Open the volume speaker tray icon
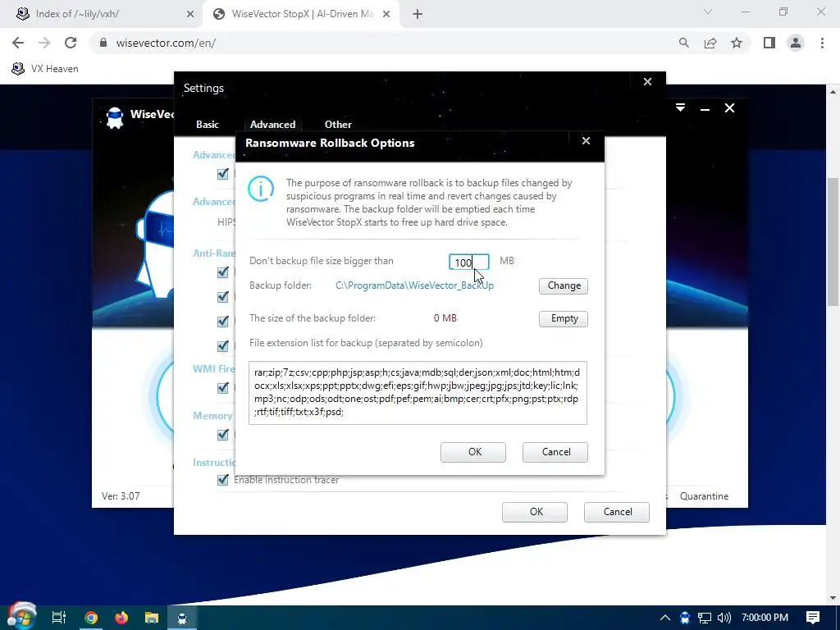 tap(724, 618)
